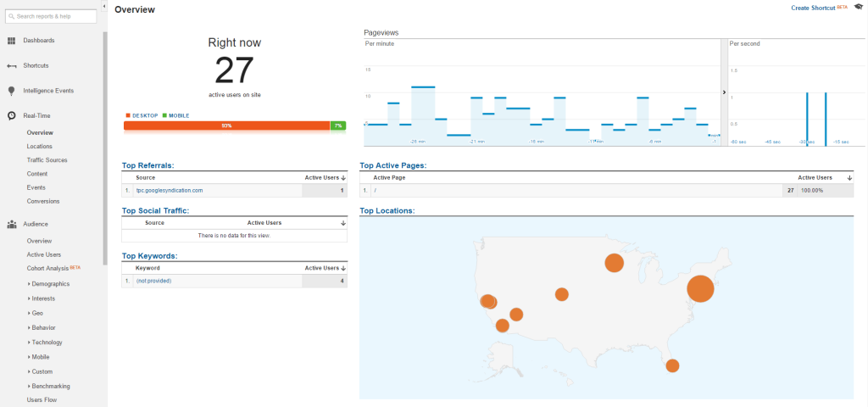Open Real-Time Events report
The image size is (868, 407).
(x=36, y=187)
